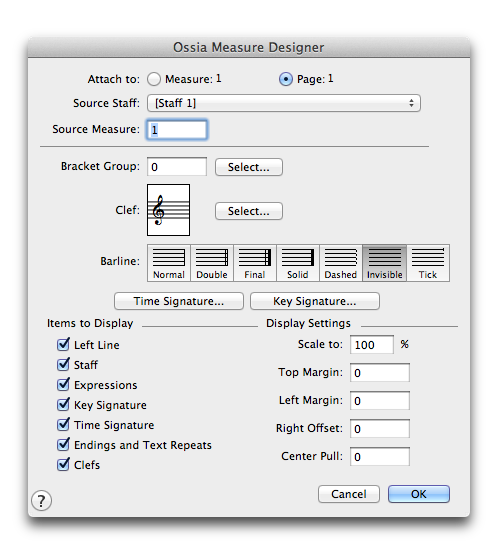498x553 pixels.
Task: Click Select next to Bracket Group
Action: [249, 167]
